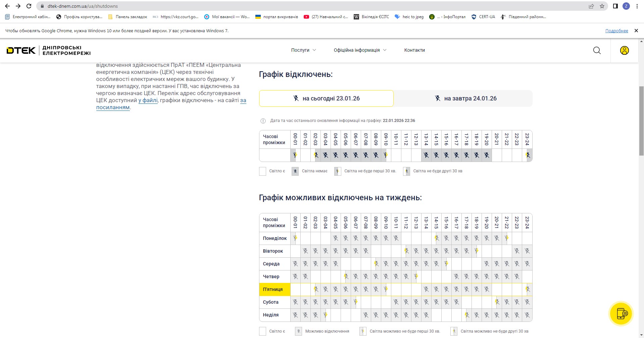Expand the Офіційна інформація dropdown
This screenshot has width=644, height=338.
[x=360, y=50]
